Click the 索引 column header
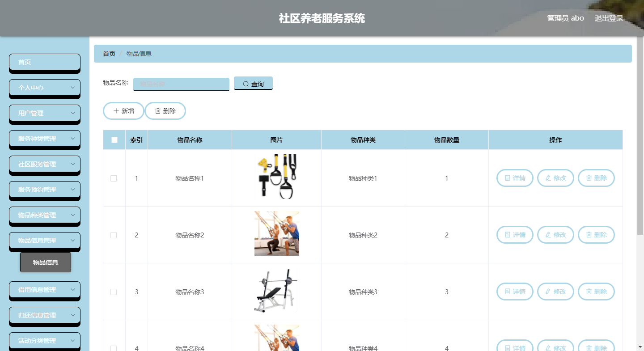644x351 pixels. pos(136,140)
